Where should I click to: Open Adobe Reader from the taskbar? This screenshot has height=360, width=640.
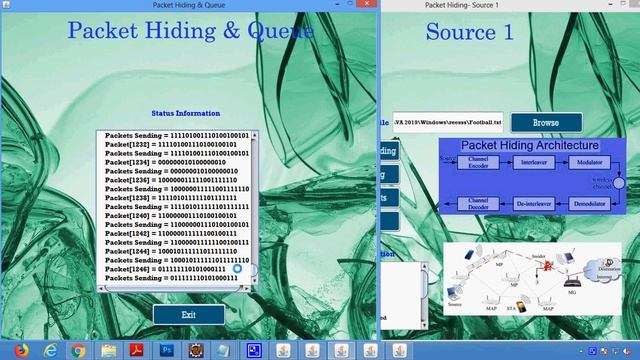[x=137, y=351]
